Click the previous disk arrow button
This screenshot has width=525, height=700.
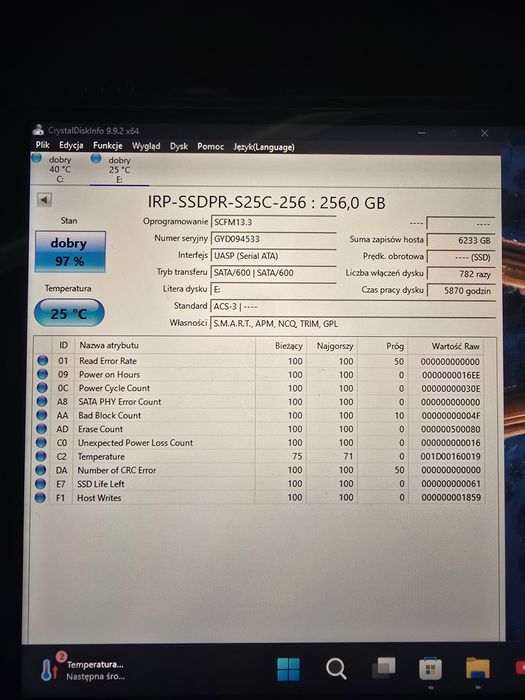coord(44,200)
